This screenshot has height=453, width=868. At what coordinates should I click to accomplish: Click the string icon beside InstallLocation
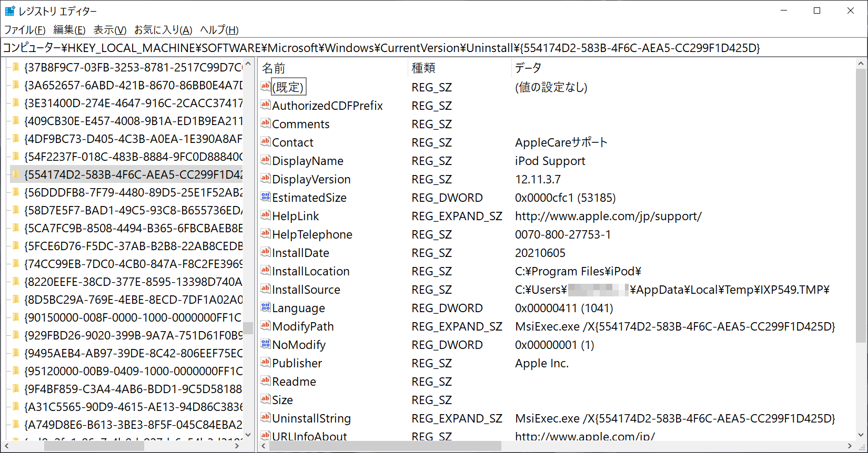pos(266,271)
